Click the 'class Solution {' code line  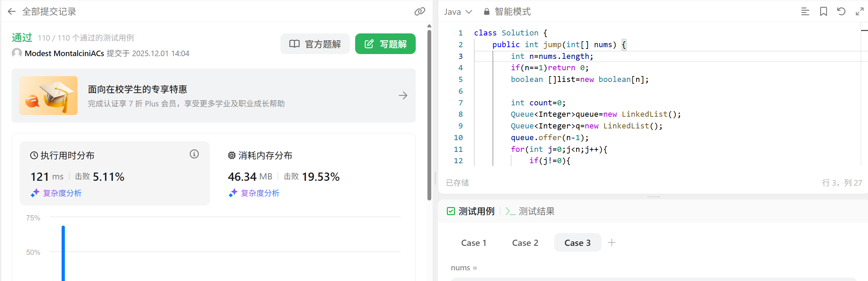(510, 33)
